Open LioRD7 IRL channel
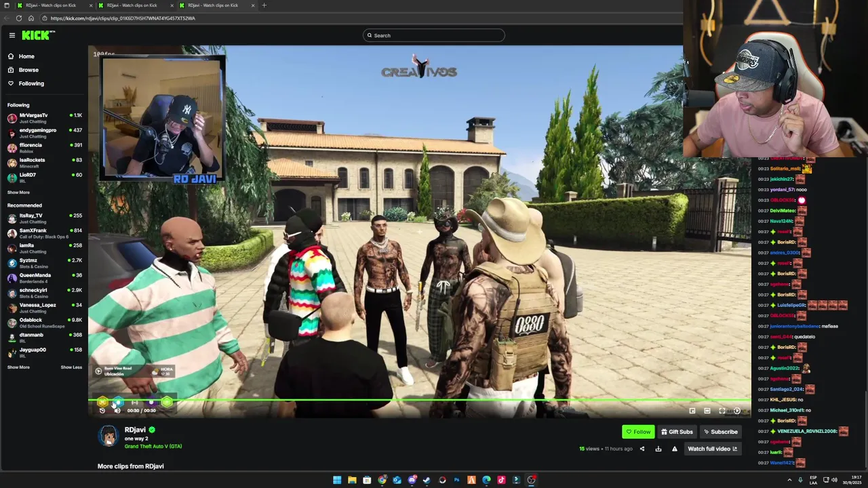This screenshot has height=488, width=868. [x=44, y=178]
